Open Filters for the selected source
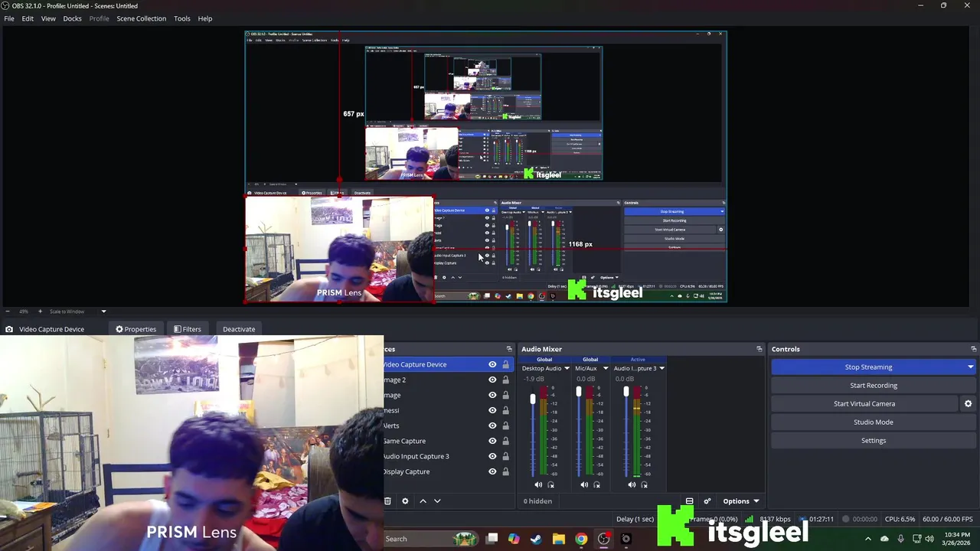 (x=188, y=329)
